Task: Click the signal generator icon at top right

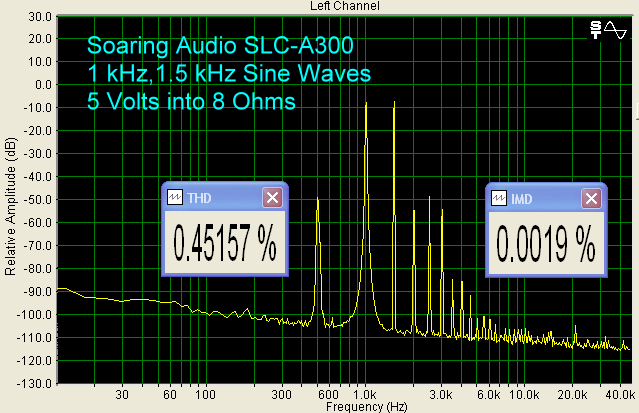Action: (596, 30)
